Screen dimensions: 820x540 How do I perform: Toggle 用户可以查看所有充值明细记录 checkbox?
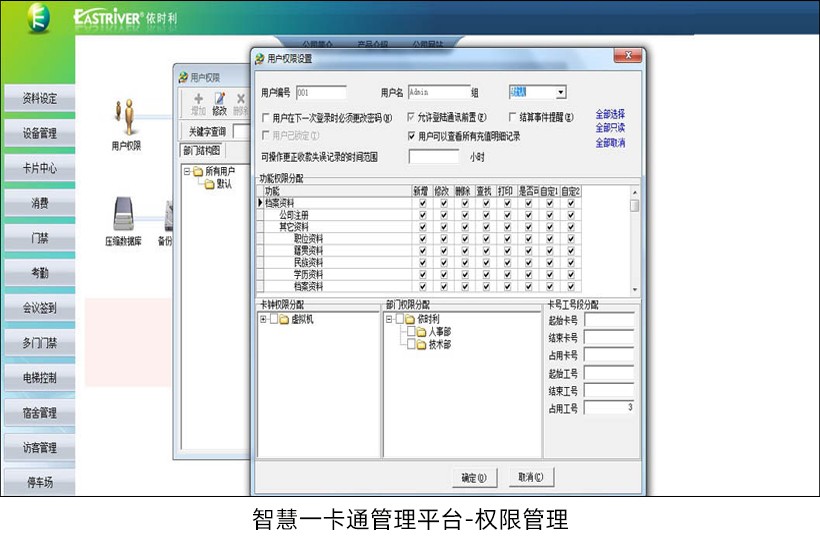411,136
